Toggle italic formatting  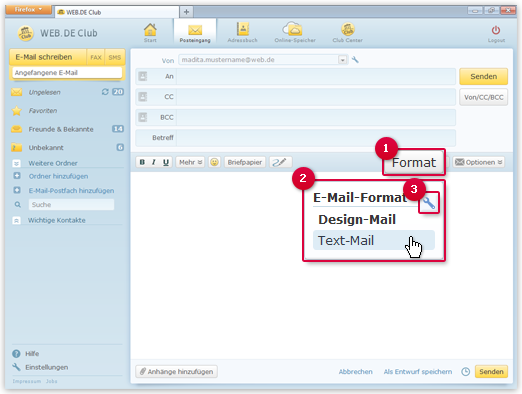pos(154,162)
